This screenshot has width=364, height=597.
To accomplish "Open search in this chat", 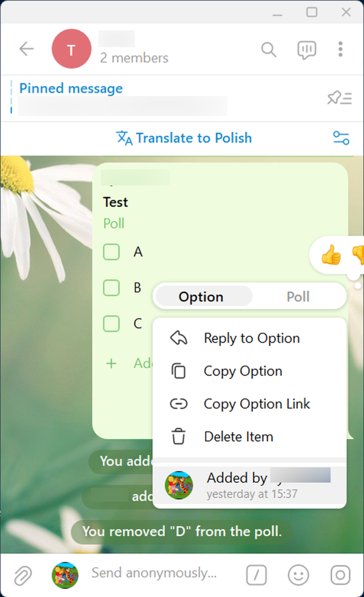I will point(269,49).
